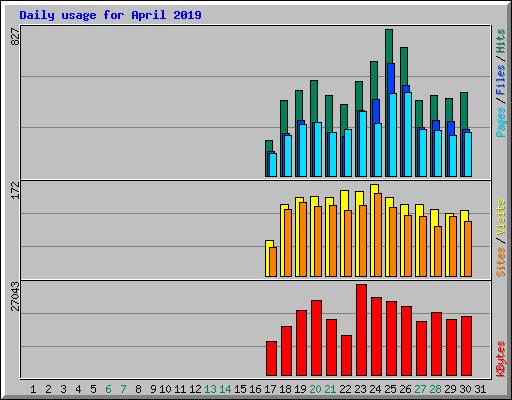The image size is (512, 400).
Task: Click day 17 on the x-axis
Action: [270, 389]
